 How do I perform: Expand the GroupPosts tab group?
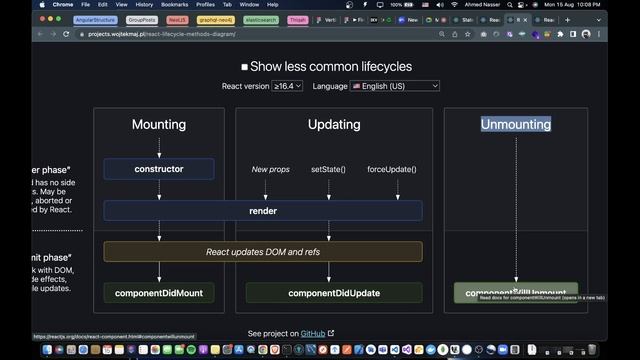point(142,20)
